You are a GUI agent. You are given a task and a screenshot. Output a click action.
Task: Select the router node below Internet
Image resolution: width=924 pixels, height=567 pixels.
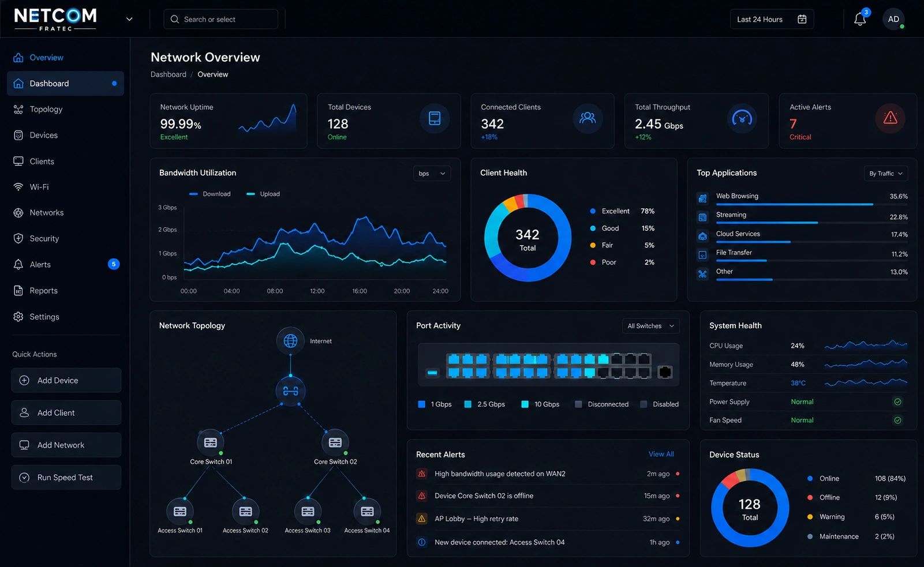tap(290, 391)
